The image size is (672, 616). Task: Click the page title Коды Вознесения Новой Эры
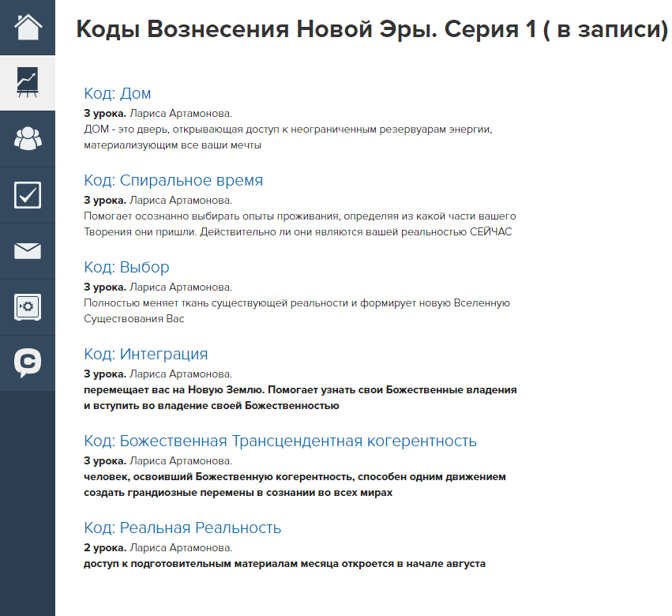tap(372, 29)
